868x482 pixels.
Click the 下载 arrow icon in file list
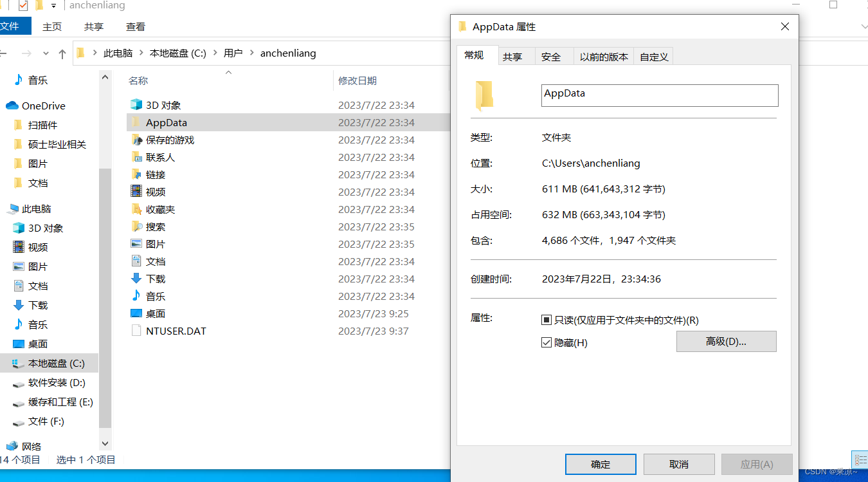click(x=136, y=279)
